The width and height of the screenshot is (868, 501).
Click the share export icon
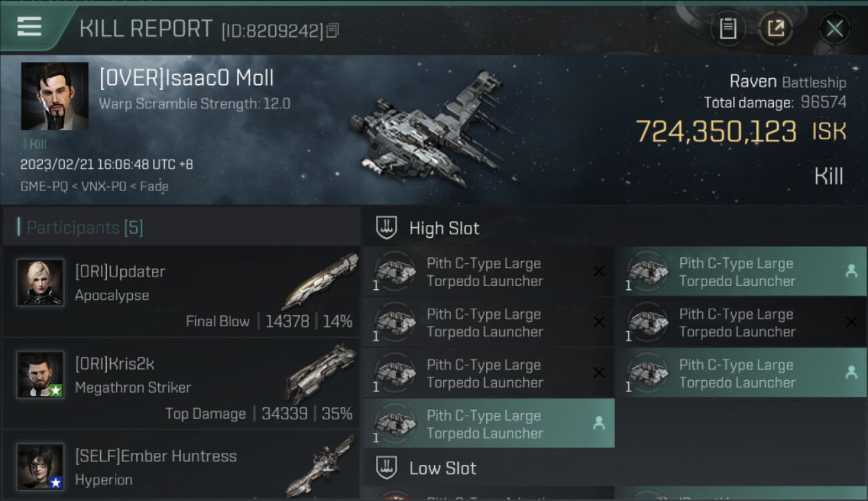point(775,29)
